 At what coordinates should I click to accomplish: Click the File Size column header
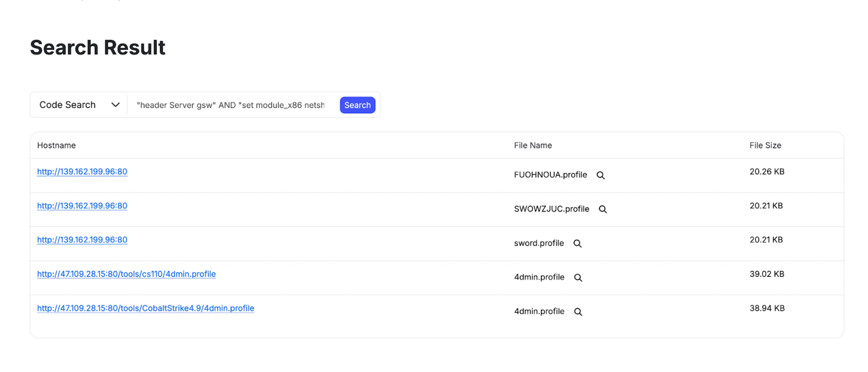pyautogui.click(x=765, y=145)
